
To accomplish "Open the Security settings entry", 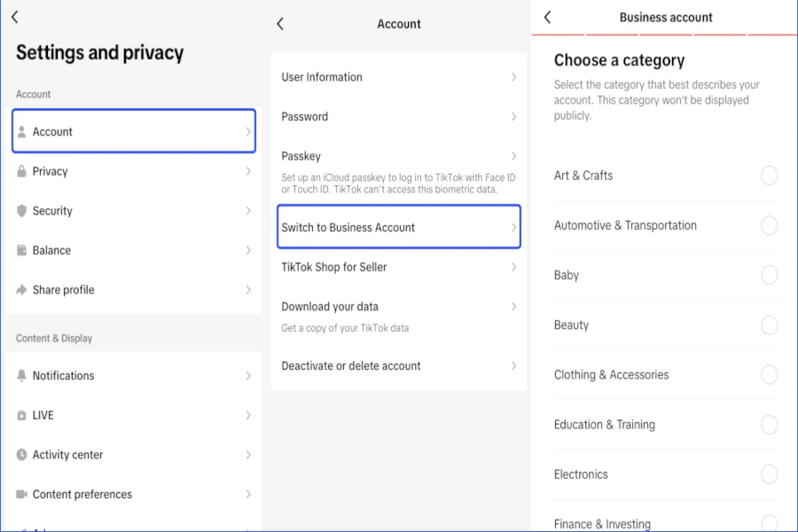I will click(x=134, y=211).
